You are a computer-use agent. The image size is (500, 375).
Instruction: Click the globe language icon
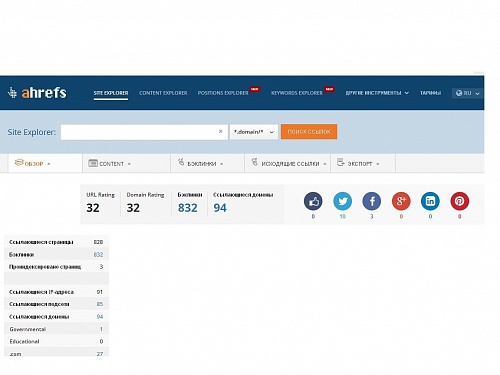pyautogui.click(x=459, y=93)
